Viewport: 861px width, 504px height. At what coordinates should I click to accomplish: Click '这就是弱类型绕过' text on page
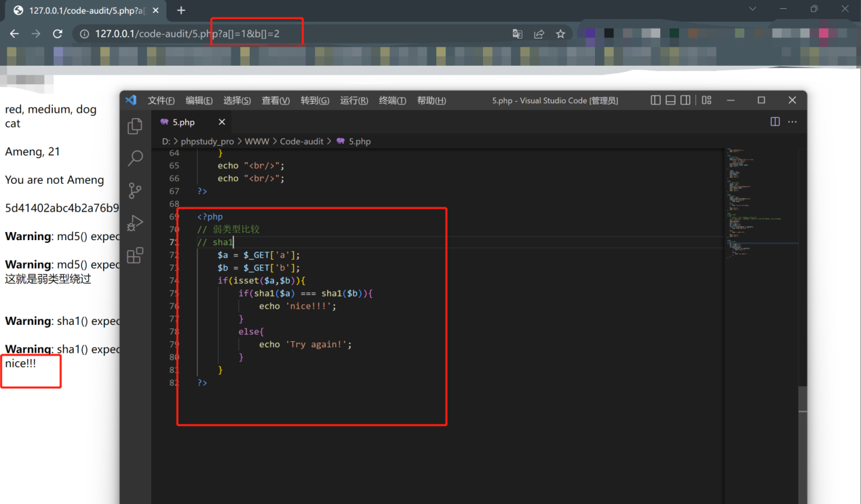pyautogui.click(x=48, y=278)
